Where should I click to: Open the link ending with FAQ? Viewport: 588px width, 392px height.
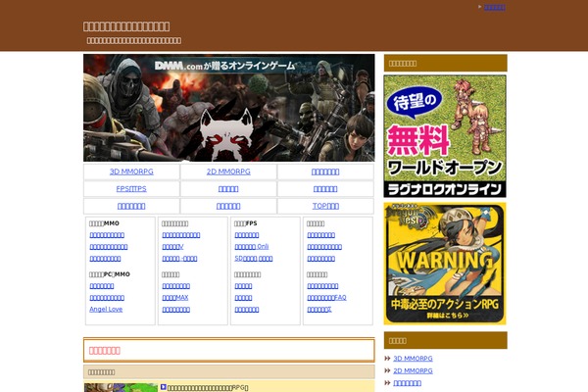pos(326,298)
